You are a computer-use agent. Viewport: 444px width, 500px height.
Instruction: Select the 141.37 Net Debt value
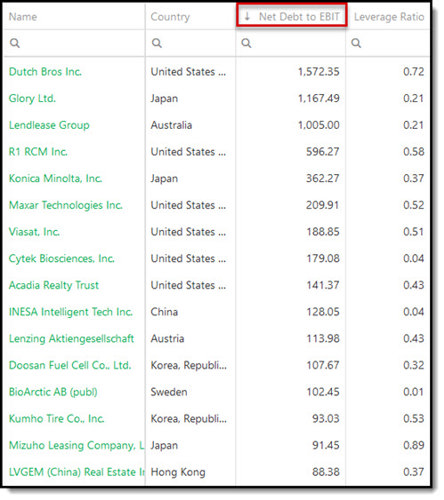323,285
